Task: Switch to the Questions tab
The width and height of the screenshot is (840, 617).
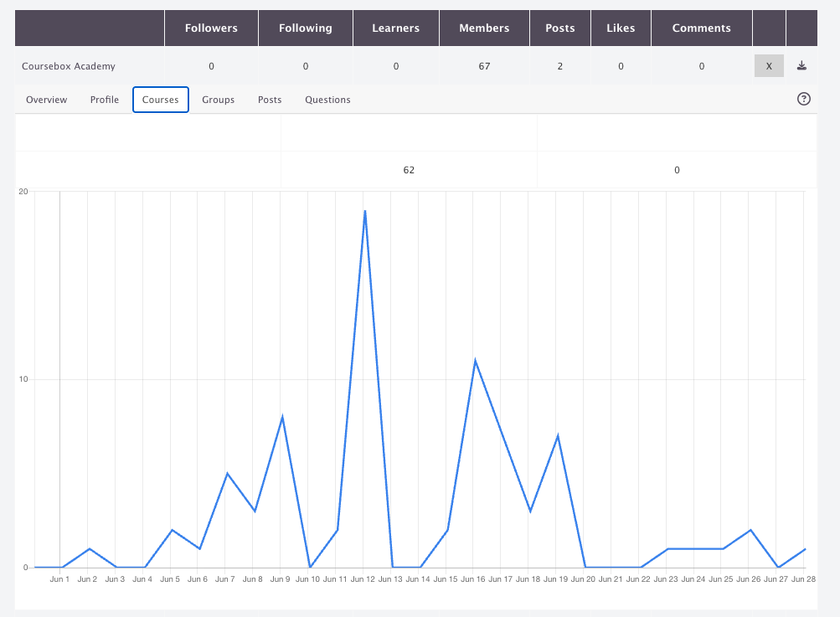Action: click(327, 100)
